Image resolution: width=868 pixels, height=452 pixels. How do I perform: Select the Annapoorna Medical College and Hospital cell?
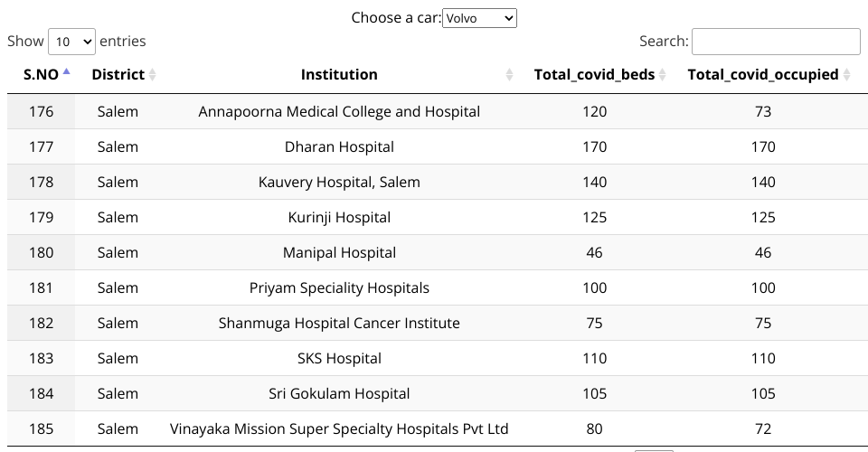tap(339, 112)
